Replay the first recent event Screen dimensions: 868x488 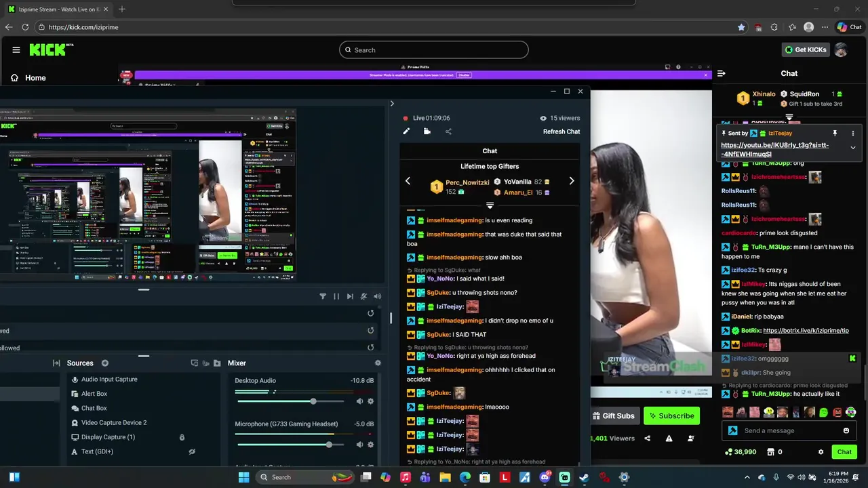pos(370,313)
